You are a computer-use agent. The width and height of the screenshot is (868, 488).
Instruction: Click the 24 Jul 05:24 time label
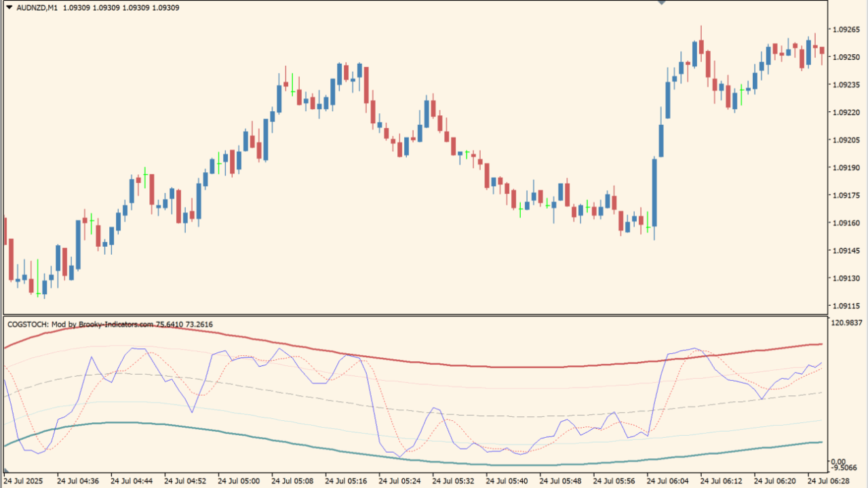click(399, 481)
